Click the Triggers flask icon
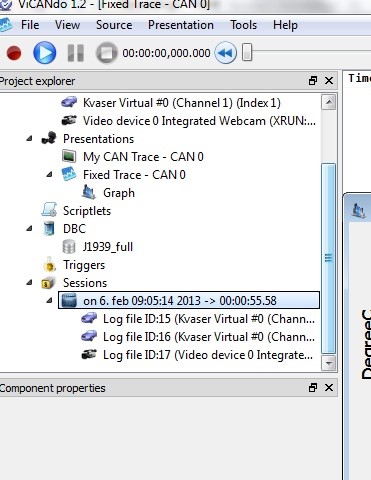Image resolution: width=371 pixels, height=480 pixels. tap(49, 264)
